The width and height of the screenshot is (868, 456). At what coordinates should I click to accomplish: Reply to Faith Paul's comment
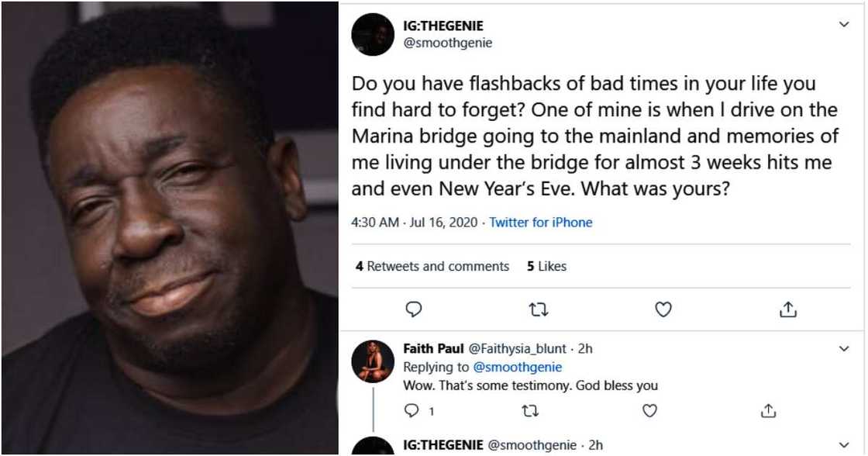coord(412,410)
